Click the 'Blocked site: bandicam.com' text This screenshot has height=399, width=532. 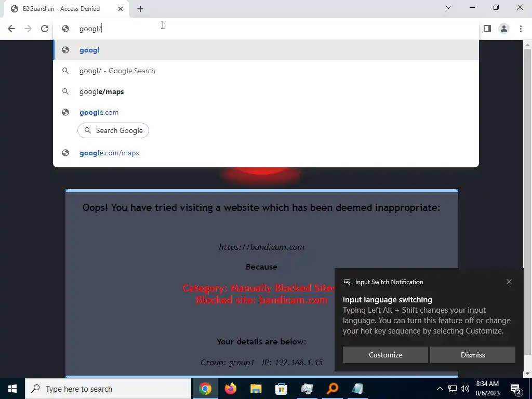coord(262,300)
